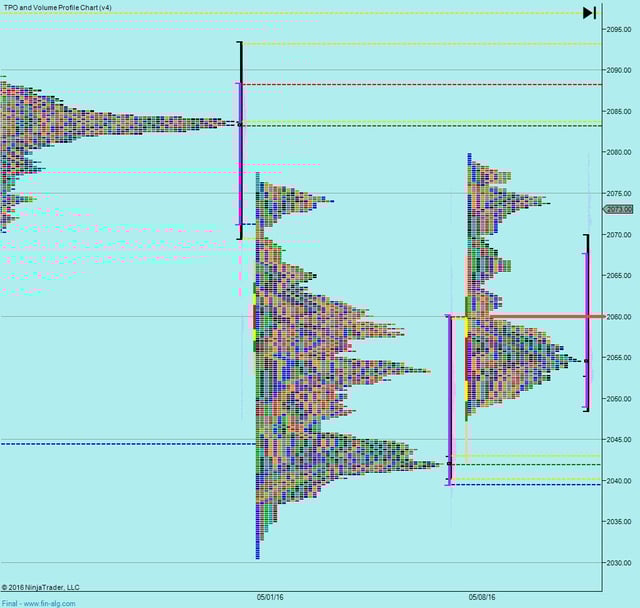The image size is (640, 608).
Task: Click the 2065.00 price axis label
Action: 620,275
